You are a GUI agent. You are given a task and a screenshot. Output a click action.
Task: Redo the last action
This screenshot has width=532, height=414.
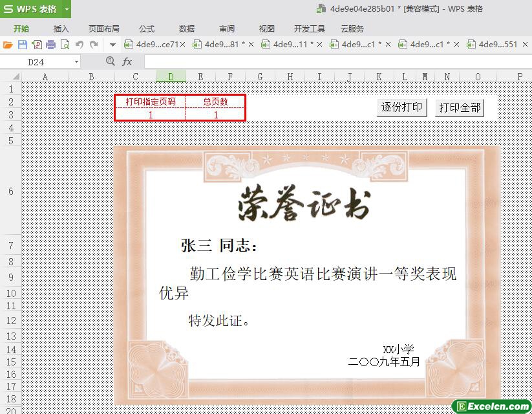click(94, 45)
